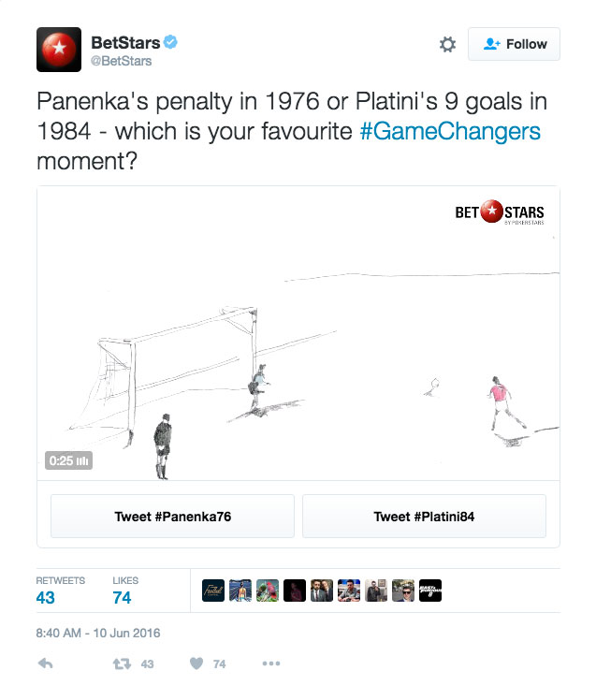Open first liker avatar with Football logo

point(213,591)
